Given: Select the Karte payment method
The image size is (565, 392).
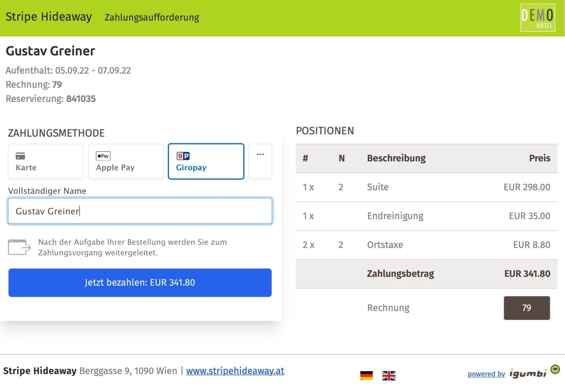Looking at the screenshot, I should pos(46,161).
